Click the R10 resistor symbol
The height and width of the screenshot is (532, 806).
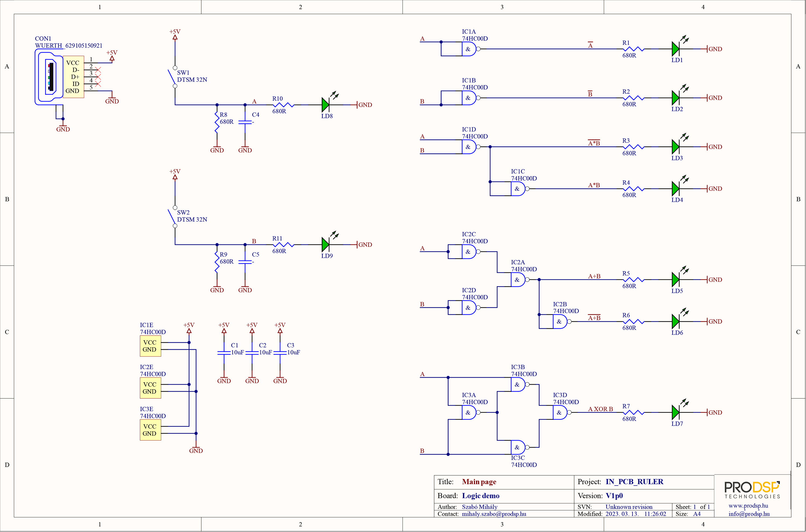(283, 105)
